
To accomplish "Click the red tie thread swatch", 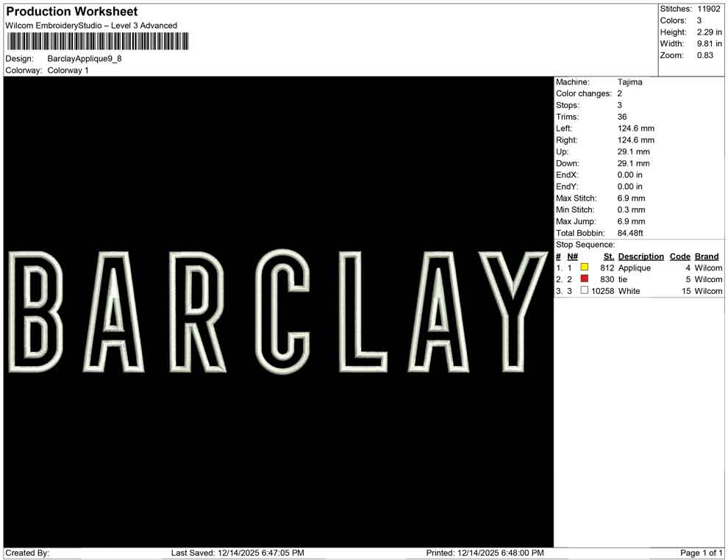I will point(584,279).
